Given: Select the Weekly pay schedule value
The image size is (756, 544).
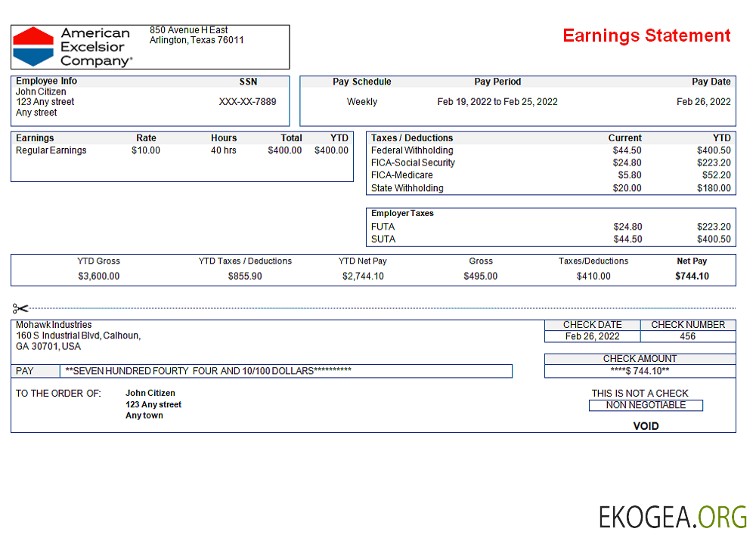Looking at the screenshot, I should tap(361, 102).
